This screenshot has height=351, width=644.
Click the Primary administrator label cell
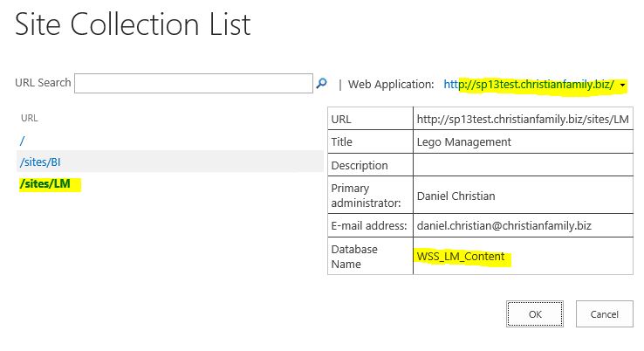point(370,196)
